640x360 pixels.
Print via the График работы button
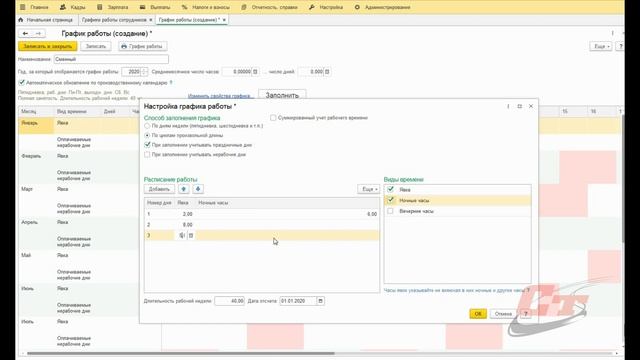click(143, 46)
